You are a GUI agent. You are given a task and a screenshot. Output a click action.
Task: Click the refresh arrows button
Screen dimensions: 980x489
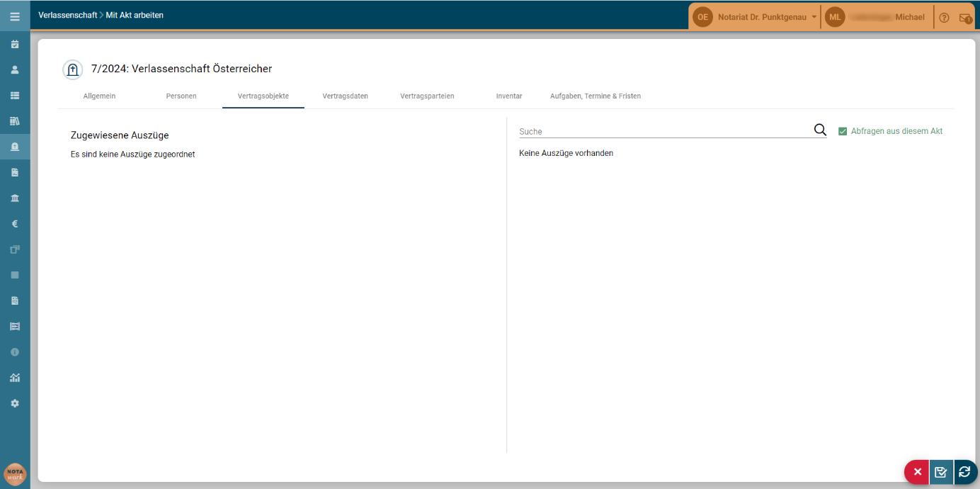(x=965, y=472)
